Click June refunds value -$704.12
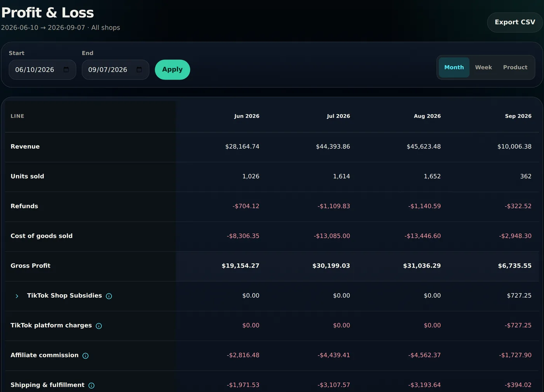The width and height of the screenshot is (544, 392). click(x=246, y=206)
